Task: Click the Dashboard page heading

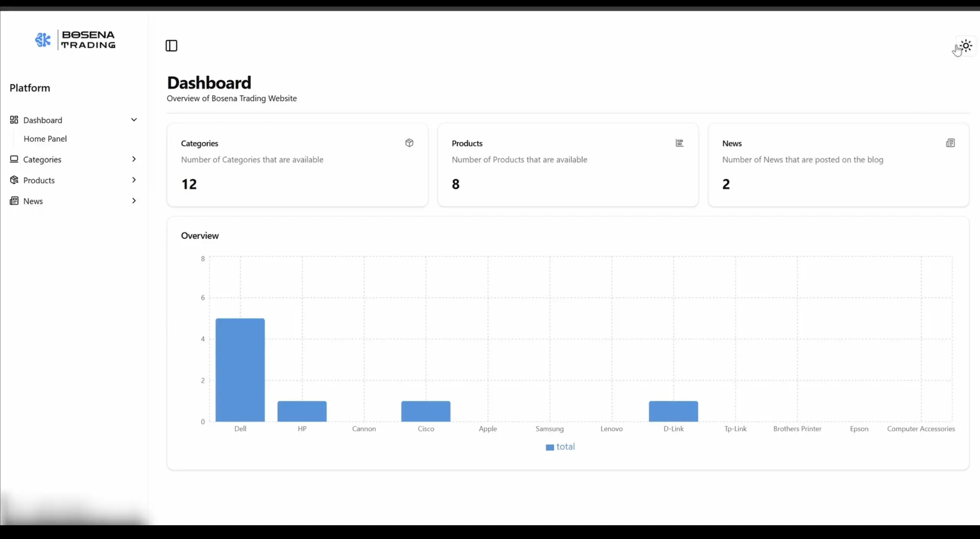Action: coord(209,83)
